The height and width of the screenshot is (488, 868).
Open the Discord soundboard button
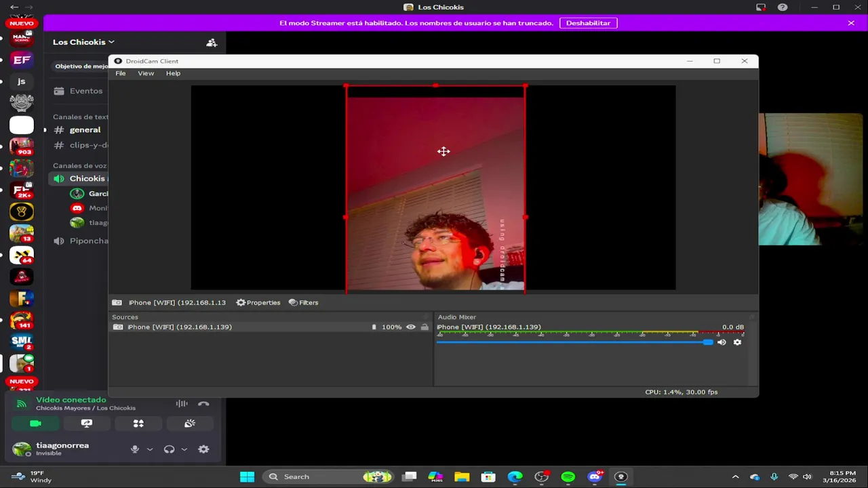(190, 424)
